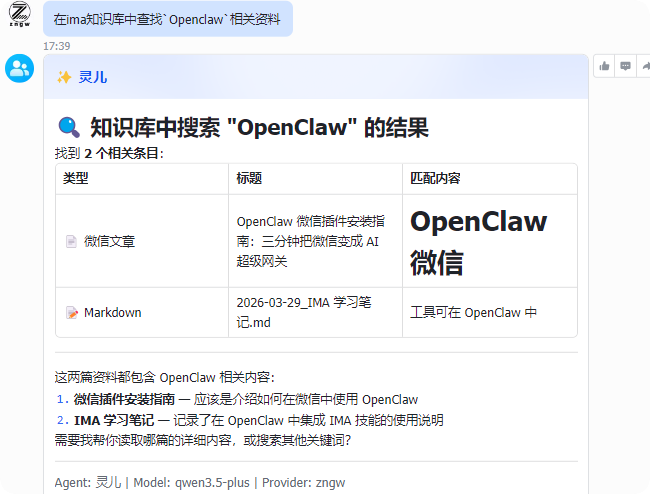Viewport: 650px width, 494px height.
Task: Click the 类型 column header
Action: [x=76, y=178]
